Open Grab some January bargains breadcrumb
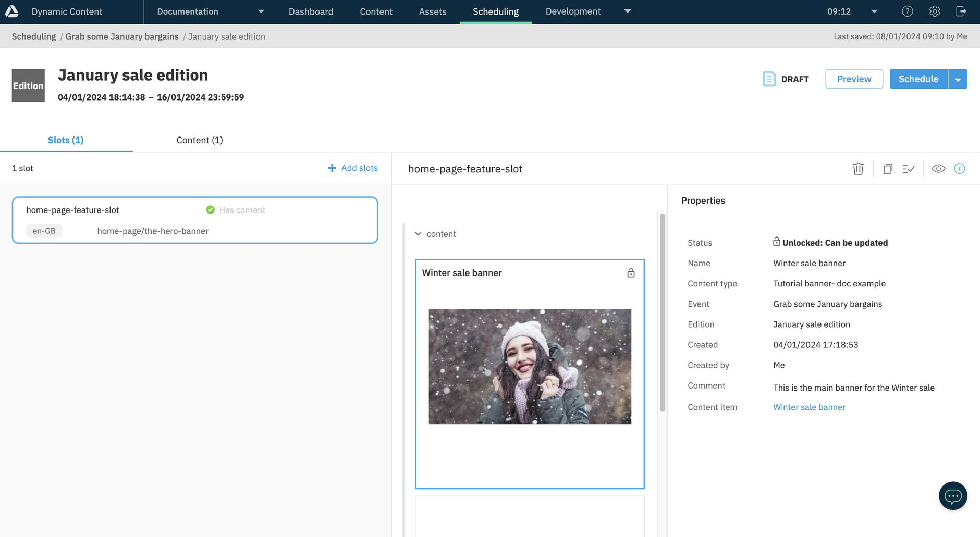Screen dimensions: 980x537 [x=122, y=36]
